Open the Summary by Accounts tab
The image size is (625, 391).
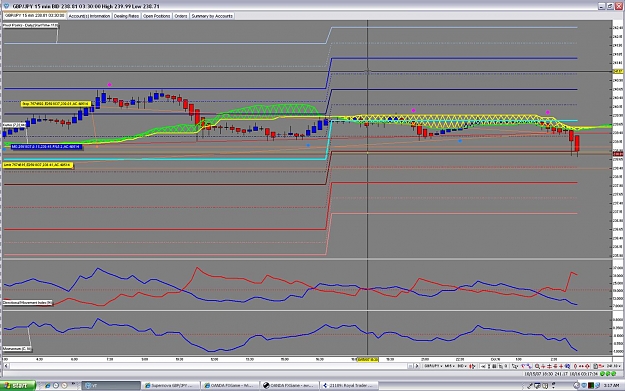pyautogui.click(x=212, y=16)
